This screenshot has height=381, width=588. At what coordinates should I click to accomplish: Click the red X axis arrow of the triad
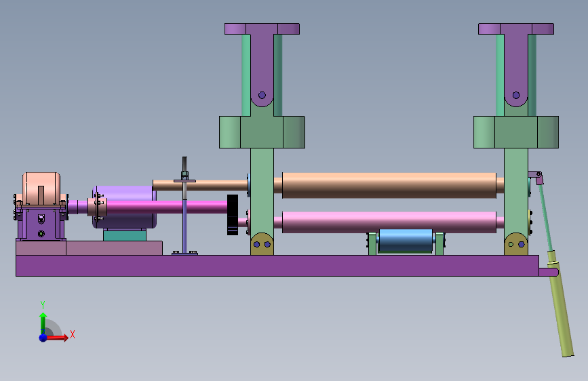(57, 338)
